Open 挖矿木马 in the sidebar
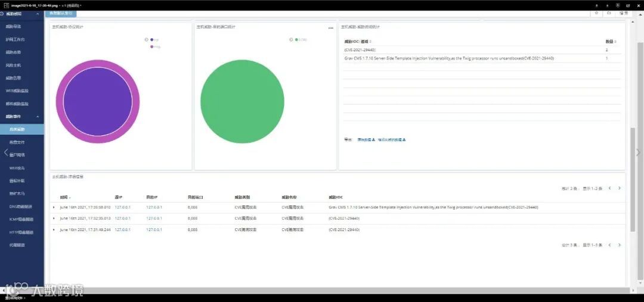Viewport: 644px width, 302px height. 17,194
